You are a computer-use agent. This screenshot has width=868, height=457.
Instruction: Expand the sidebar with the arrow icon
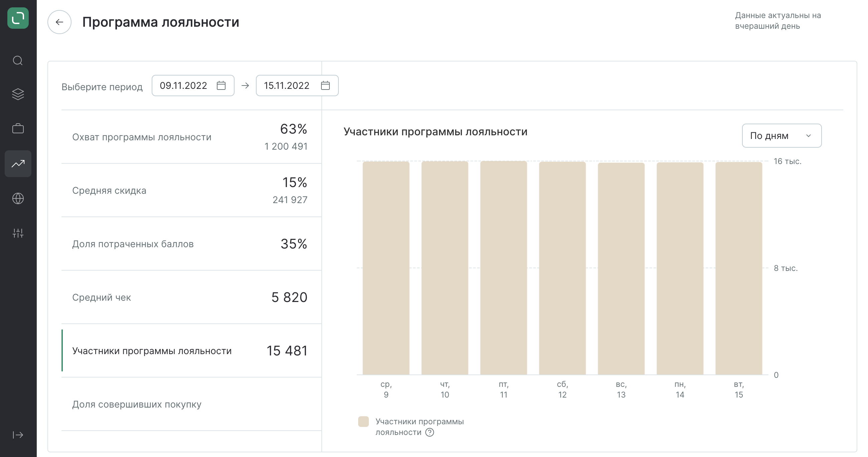click(x=18, y=435)
